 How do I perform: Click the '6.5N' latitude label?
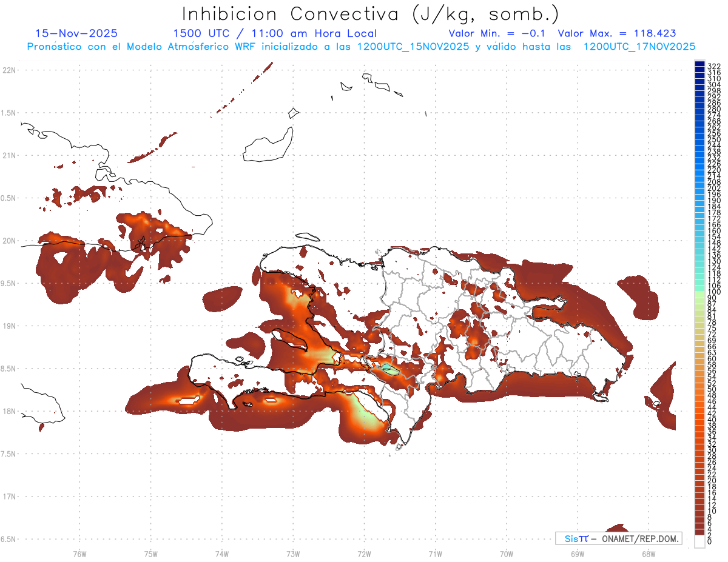[x=8, y=539]
